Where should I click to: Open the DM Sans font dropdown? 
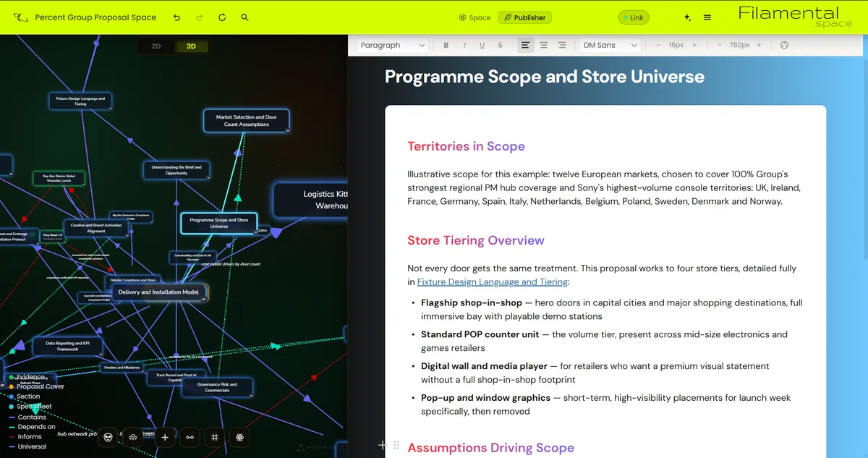coord(610,45)
